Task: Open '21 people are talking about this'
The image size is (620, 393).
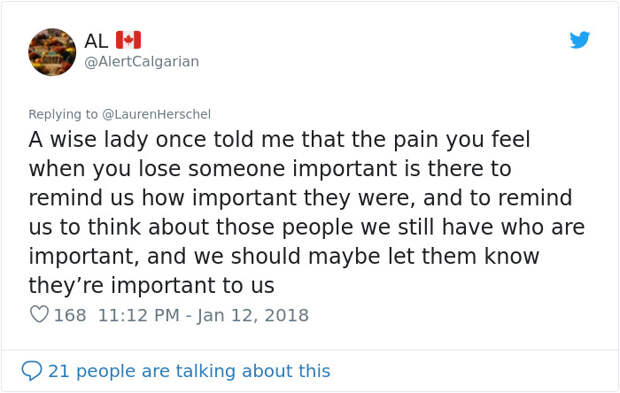Action: tap(189, 371)
